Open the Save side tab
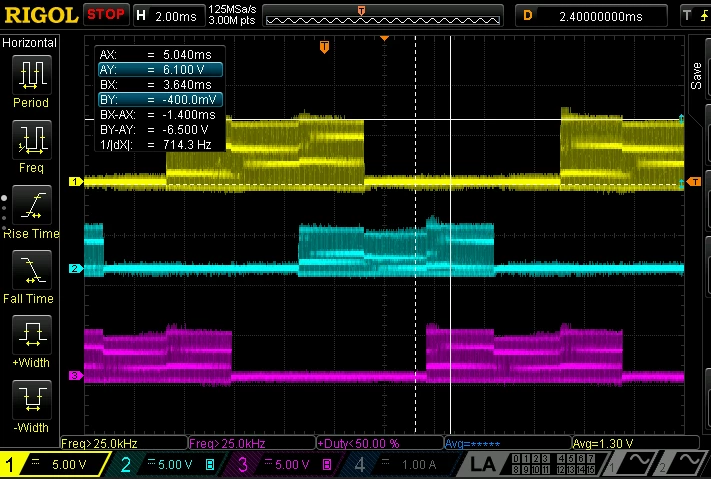 [x=696, y=76]
